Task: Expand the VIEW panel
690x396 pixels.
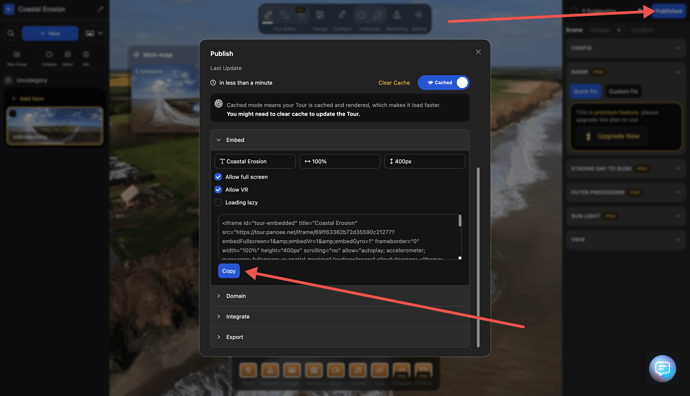Action: (625, 240)
